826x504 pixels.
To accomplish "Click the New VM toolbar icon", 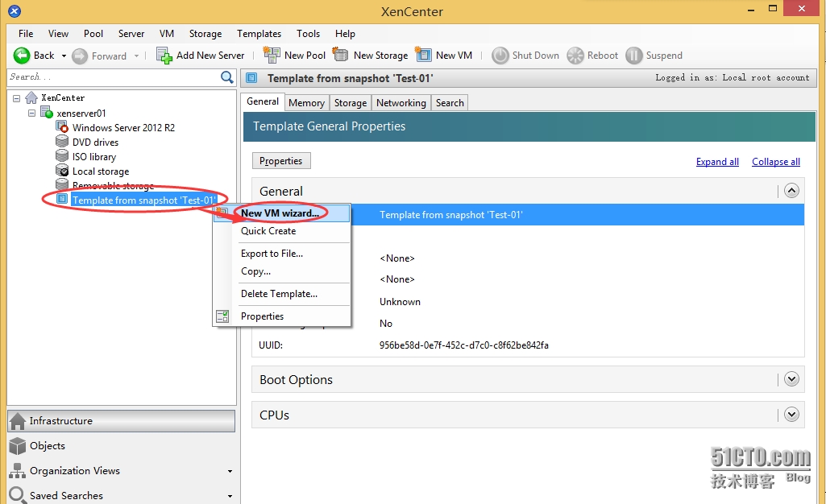I will pyautogui.click(x=423, y=55).
